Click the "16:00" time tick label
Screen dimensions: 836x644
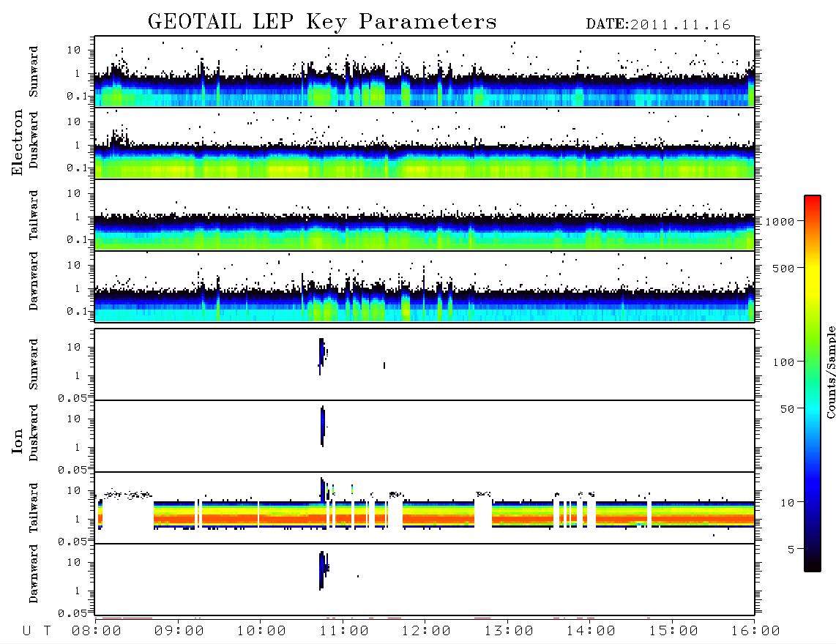coord(755,631)
